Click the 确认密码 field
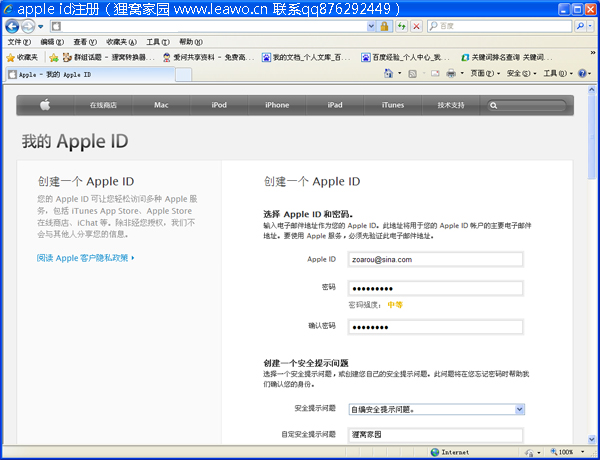 [435, 327]
